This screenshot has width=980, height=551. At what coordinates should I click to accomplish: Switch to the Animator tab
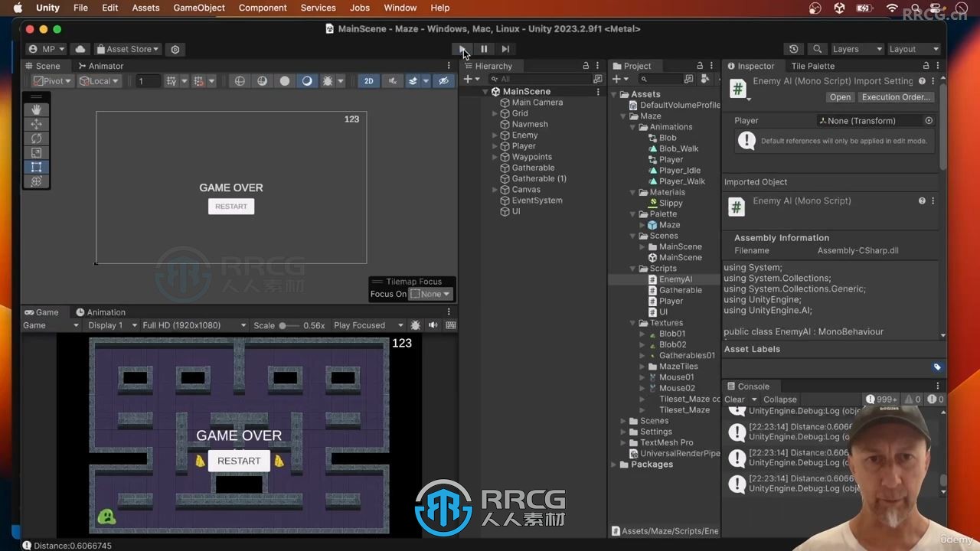tap(100, 66)
